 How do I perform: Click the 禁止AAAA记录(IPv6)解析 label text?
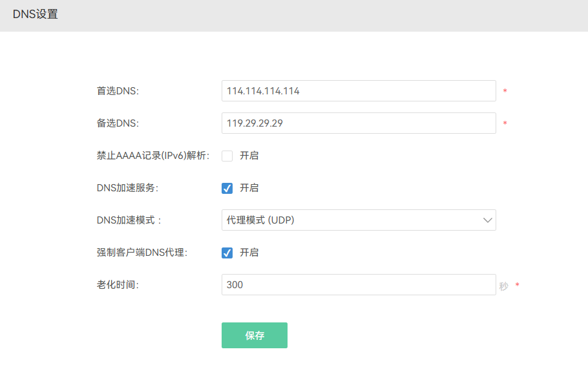[153, 156]
